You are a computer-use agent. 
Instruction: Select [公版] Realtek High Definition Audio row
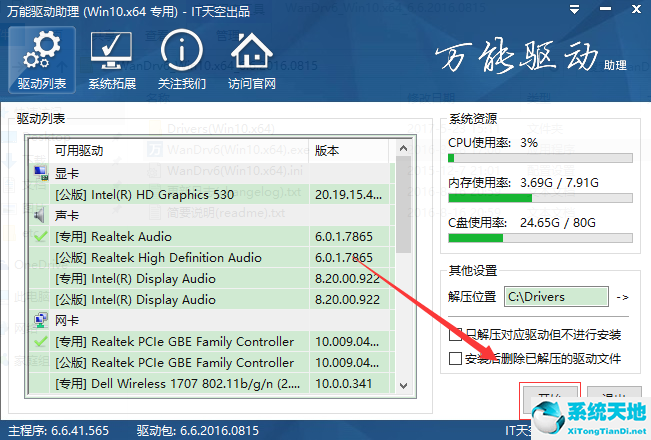[210, 257]
